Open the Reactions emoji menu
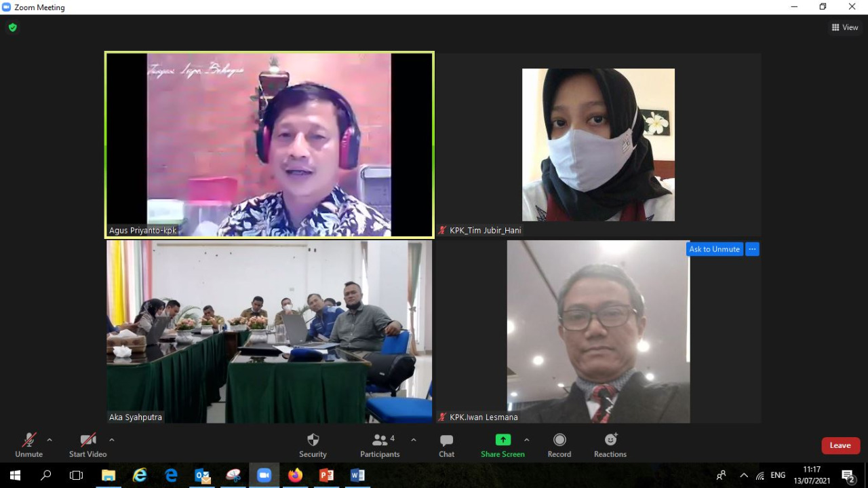The image size is (868, 488). 610,445
